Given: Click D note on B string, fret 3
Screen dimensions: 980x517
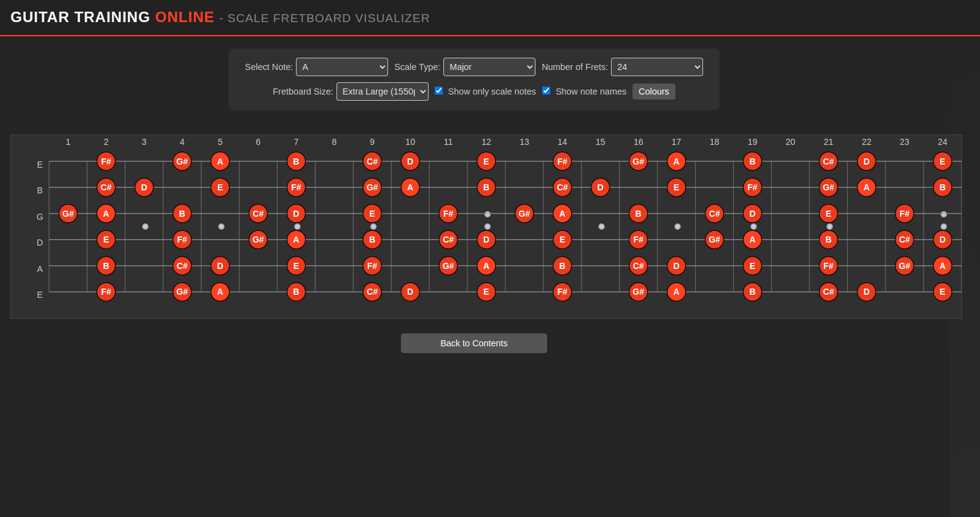Looking at the screenshot, I should pyautogui.click(x=144, y=187).
